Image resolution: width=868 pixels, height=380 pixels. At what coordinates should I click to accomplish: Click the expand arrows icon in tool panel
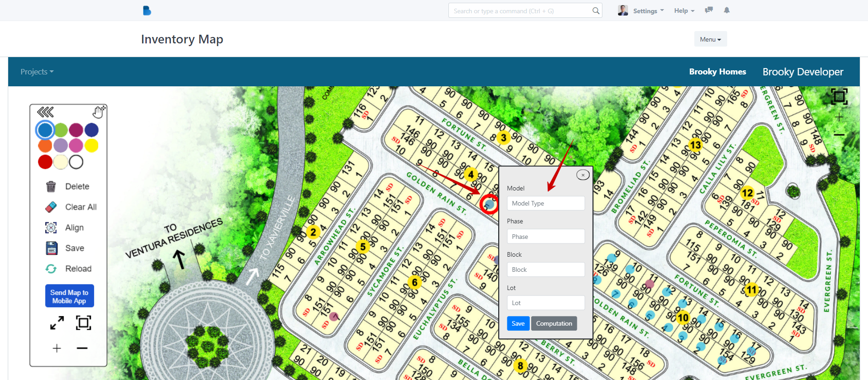click(57, 323)
